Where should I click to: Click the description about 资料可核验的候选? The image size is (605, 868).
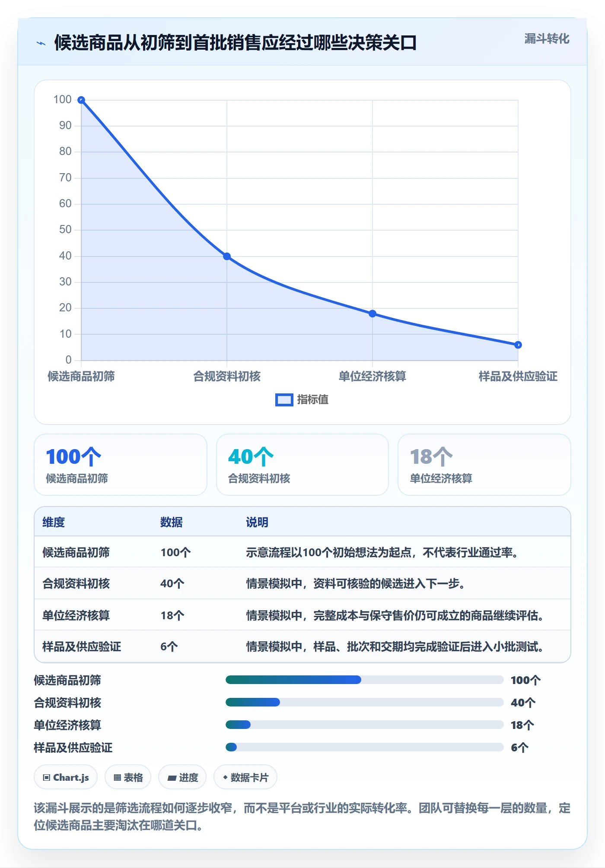pos(356,583)
